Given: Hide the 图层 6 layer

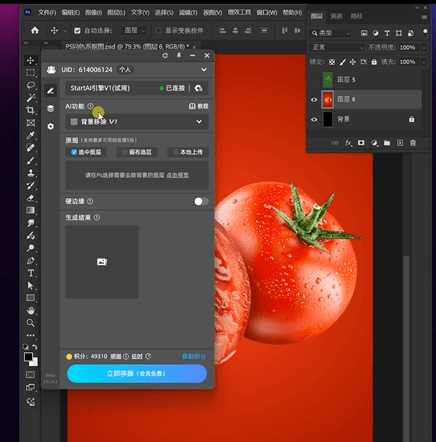Looking at the screenshot, I should [x=314, y=99].
